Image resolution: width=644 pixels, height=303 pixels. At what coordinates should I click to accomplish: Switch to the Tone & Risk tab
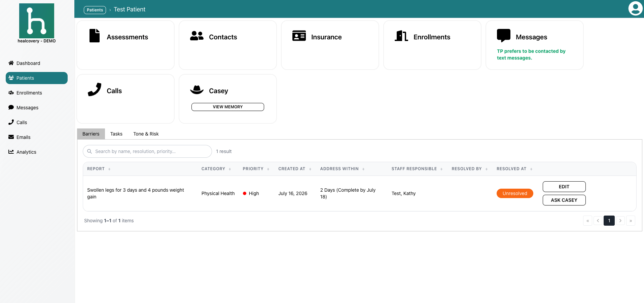pos(146,134)
